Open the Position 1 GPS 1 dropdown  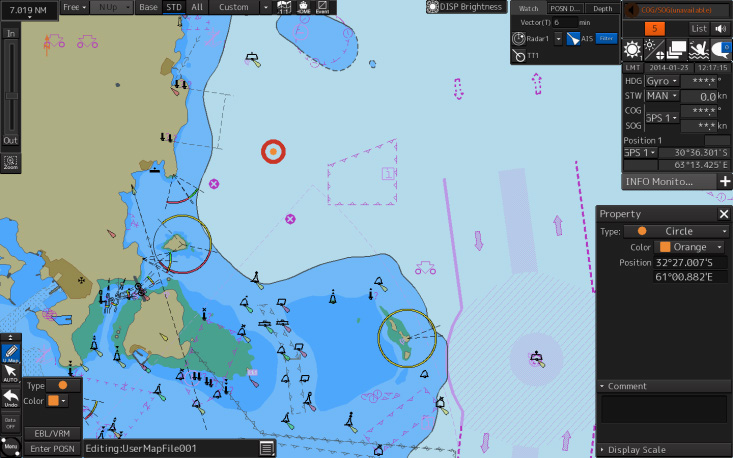(x=640, y=153)
